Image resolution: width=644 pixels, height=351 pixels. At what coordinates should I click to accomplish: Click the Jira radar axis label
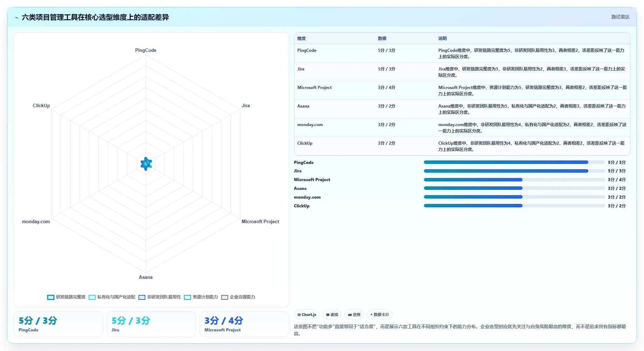coord(246,105)
